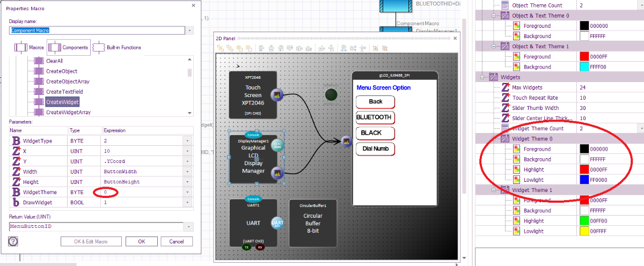Edit the Y expression .YCoord
This screenshot has height=266, width=644.
coord(142,161)
